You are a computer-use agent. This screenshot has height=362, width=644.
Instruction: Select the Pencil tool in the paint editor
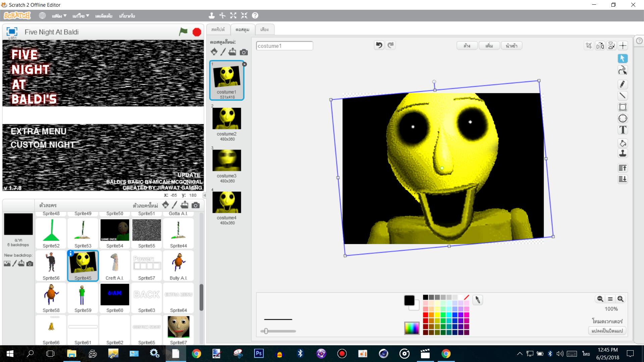point(623,84)
